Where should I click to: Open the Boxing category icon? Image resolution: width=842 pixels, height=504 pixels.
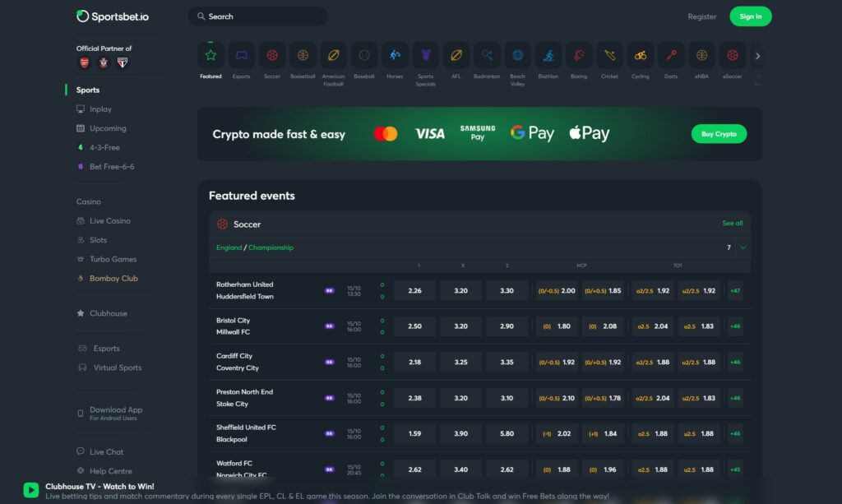point(579,55)
